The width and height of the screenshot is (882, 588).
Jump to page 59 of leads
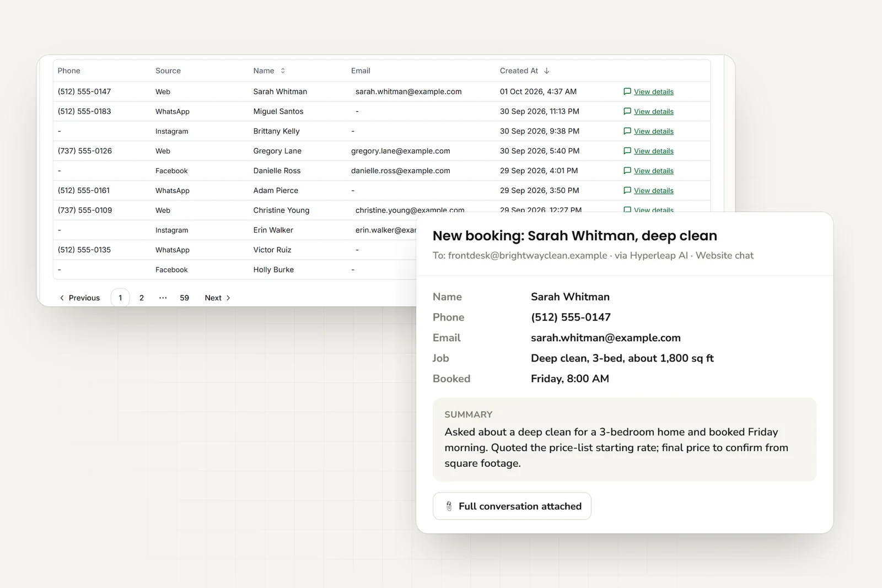point(184,298)
